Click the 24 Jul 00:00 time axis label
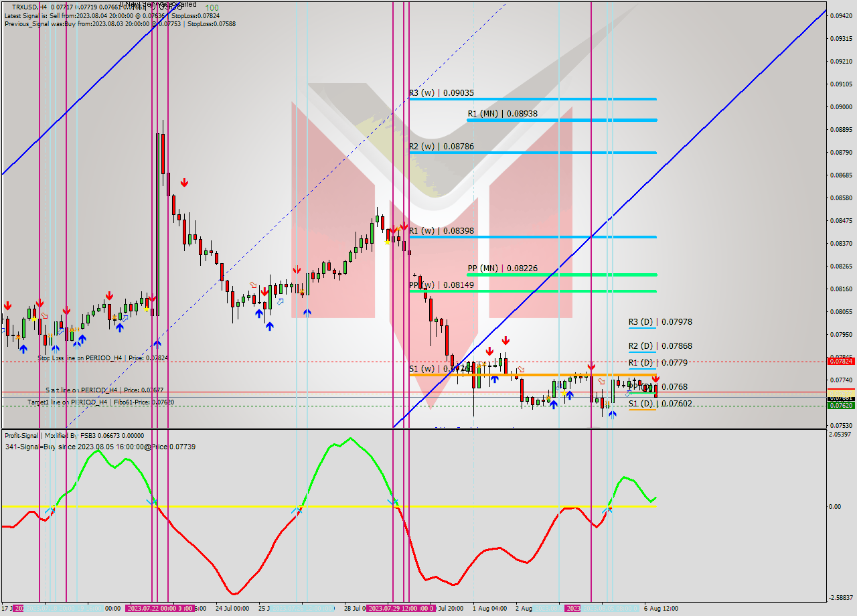The height and width of the screenshot is (616, 857). (x=232, y=609)
